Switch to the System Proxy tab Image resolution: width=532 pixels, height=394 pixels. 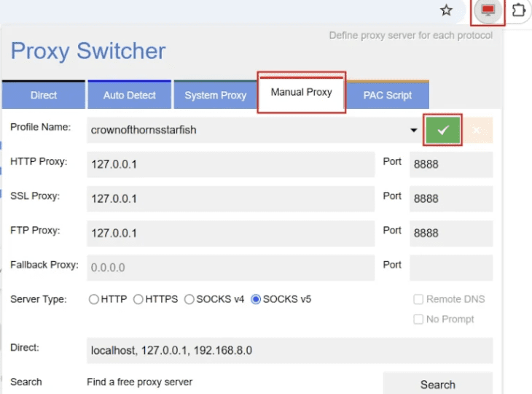[x=215, y=95]
